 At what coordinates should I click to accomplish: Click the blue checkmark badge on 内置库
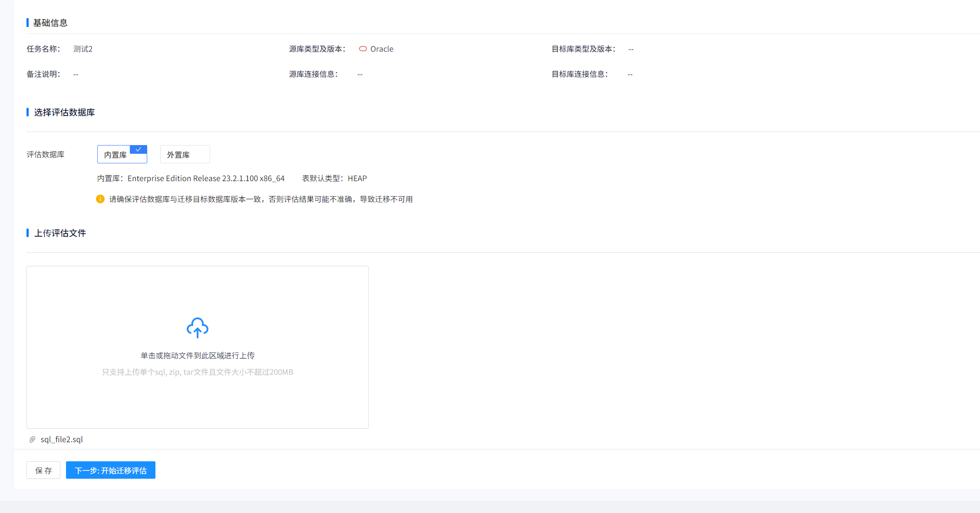click(x=139, y=149)
